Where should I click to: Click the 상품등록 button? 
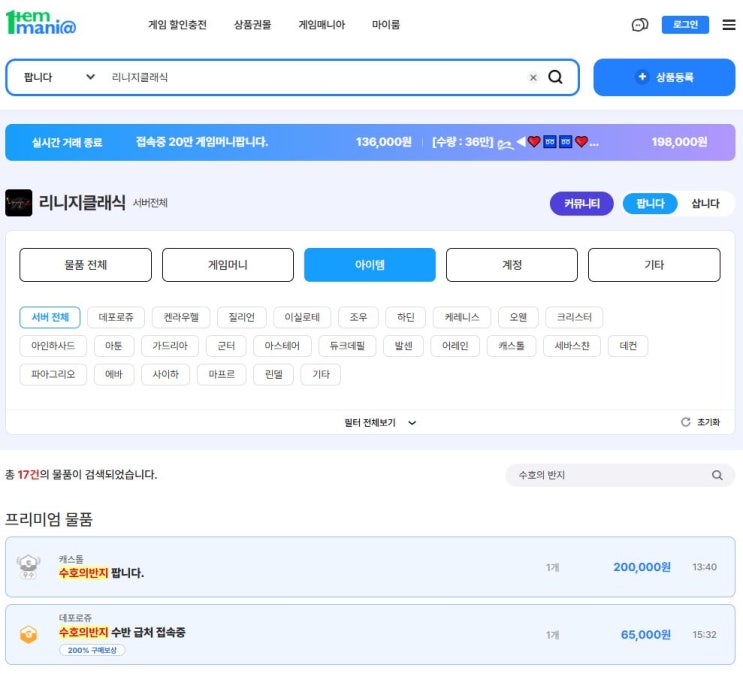[664, 77]
